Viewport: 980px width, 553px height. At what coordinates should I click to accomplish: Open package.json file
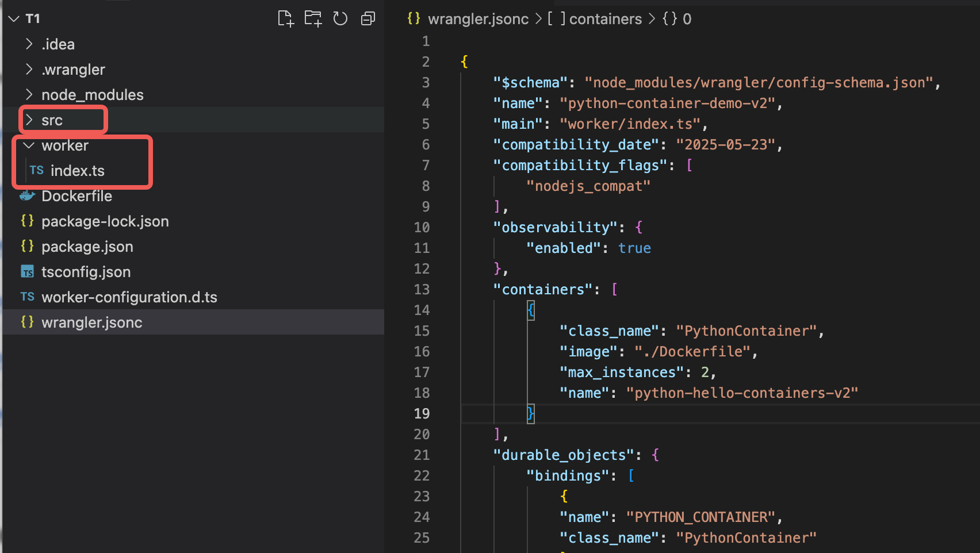point(87,247)
